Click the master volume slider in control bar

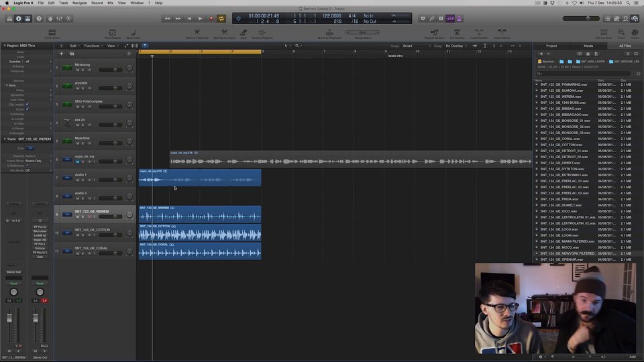point(581,19)
